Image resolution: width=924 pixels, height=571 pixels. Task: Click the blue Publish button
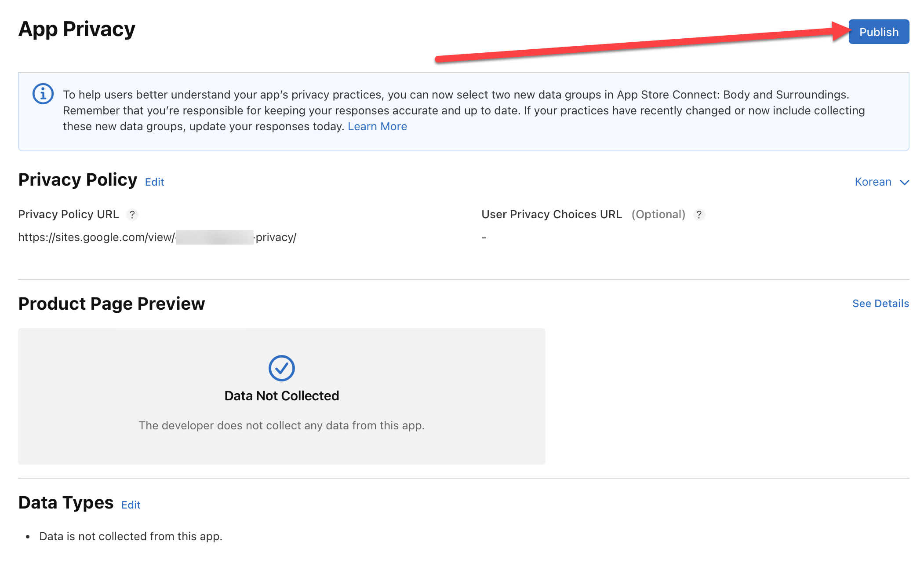(x=878, y=32)
